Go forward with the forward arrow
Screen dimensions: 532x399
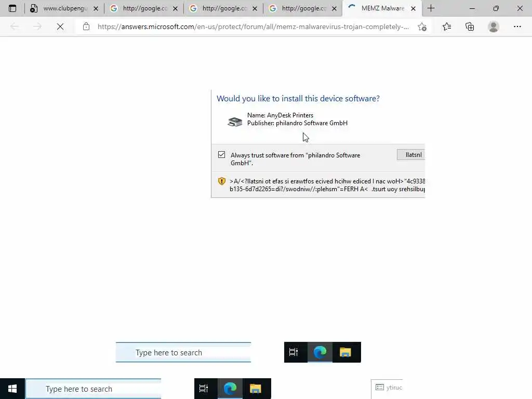(x=37, y=26)
